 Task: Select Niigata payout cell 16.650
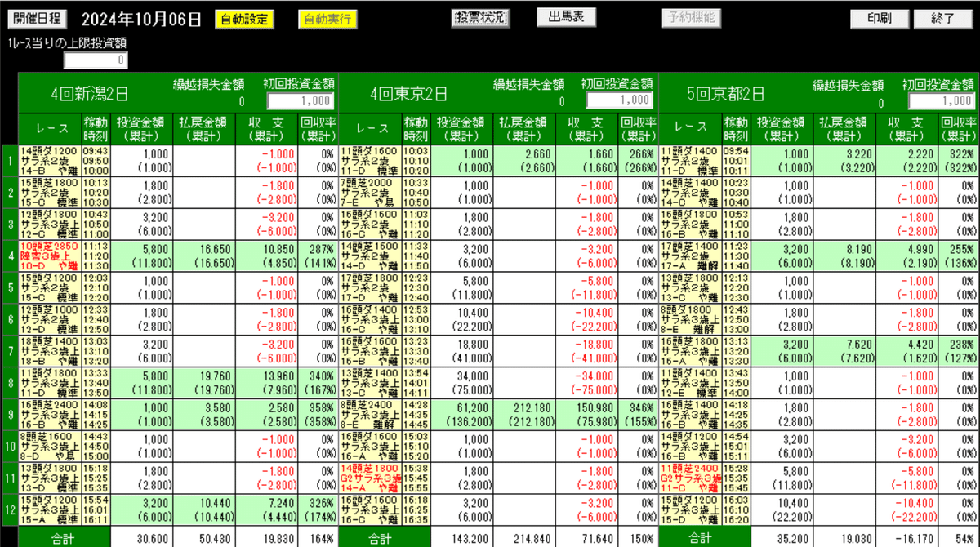pyautogui.click(x=203, y=256)
